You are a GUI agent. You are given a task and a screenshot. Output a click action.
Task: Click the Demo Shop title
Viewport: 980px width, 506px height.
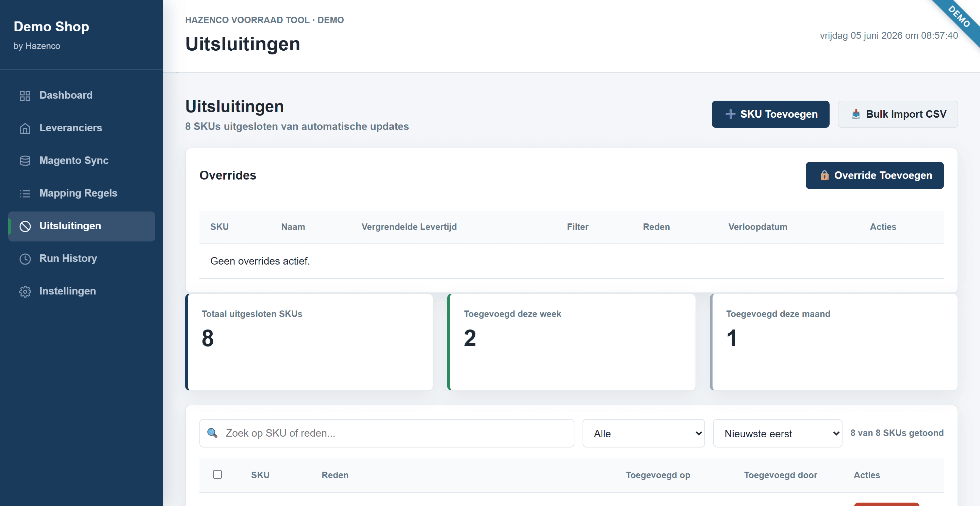point(51,27)
